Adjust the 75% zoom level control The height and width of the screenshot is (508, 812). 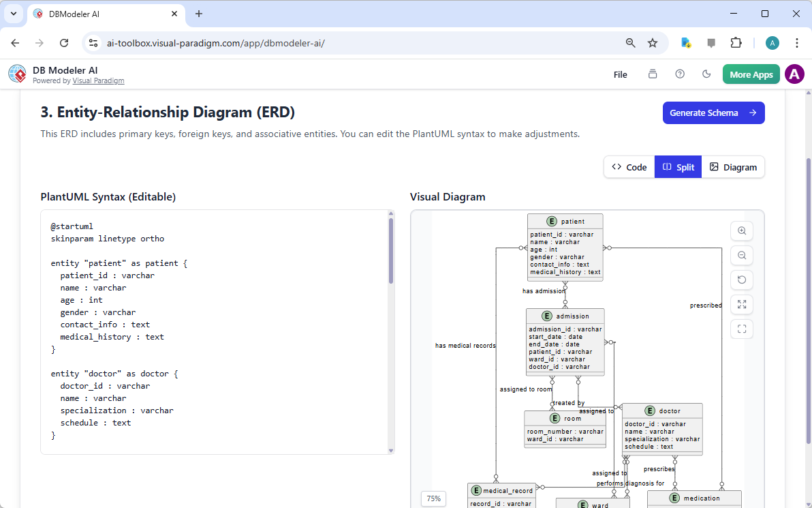coord(433,498)
